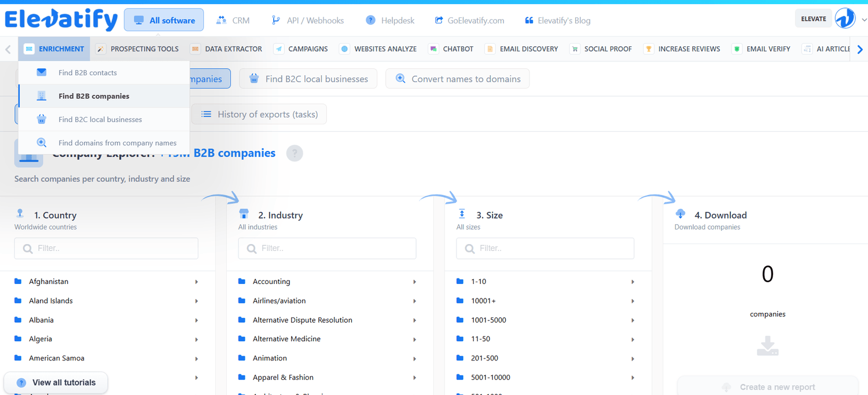Select the Animation industry item
The image size is (868, 395).
coord(270,358)
